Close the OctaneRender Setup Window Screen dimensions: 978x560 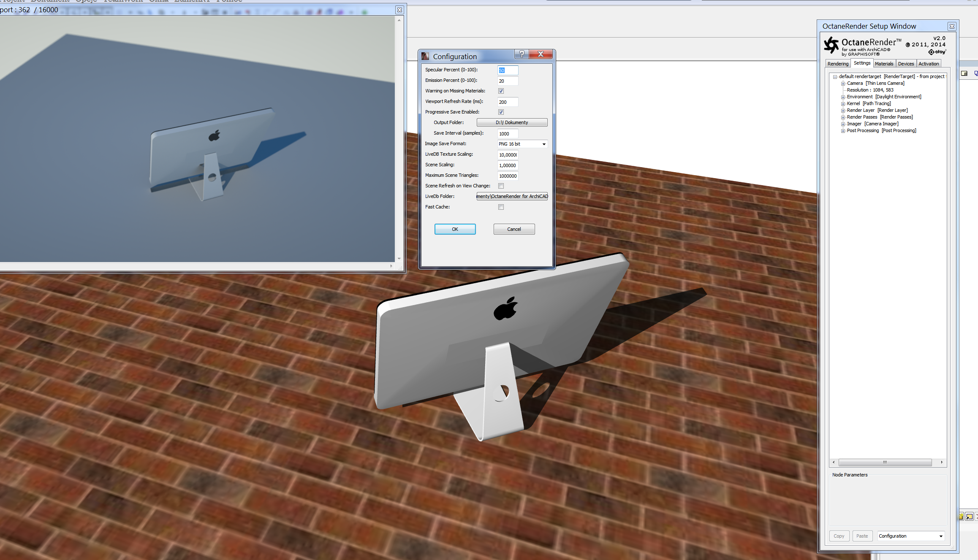(952, 26)
